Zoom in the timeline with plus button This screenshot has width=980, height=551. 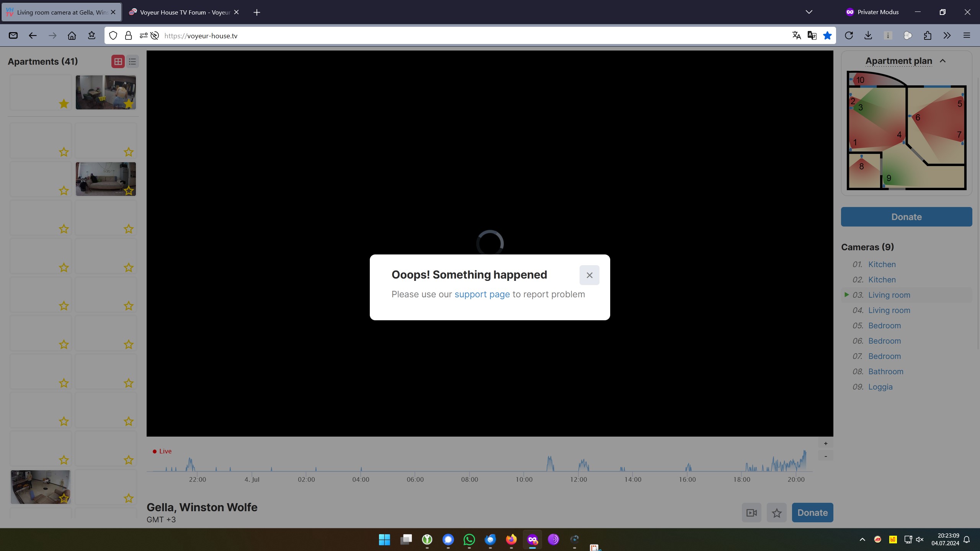coord(826,443)
